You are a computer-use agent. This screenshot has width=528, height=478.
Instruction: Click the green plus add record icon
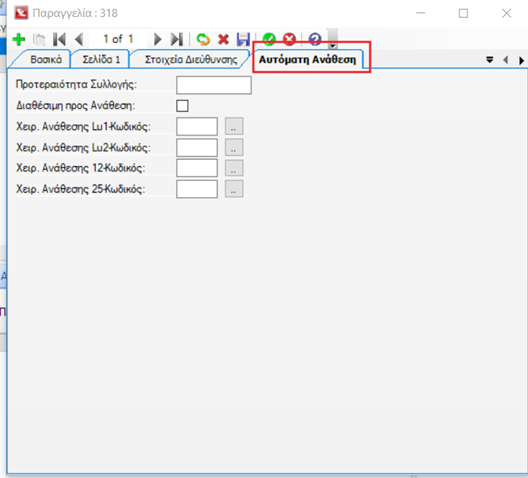19,39
